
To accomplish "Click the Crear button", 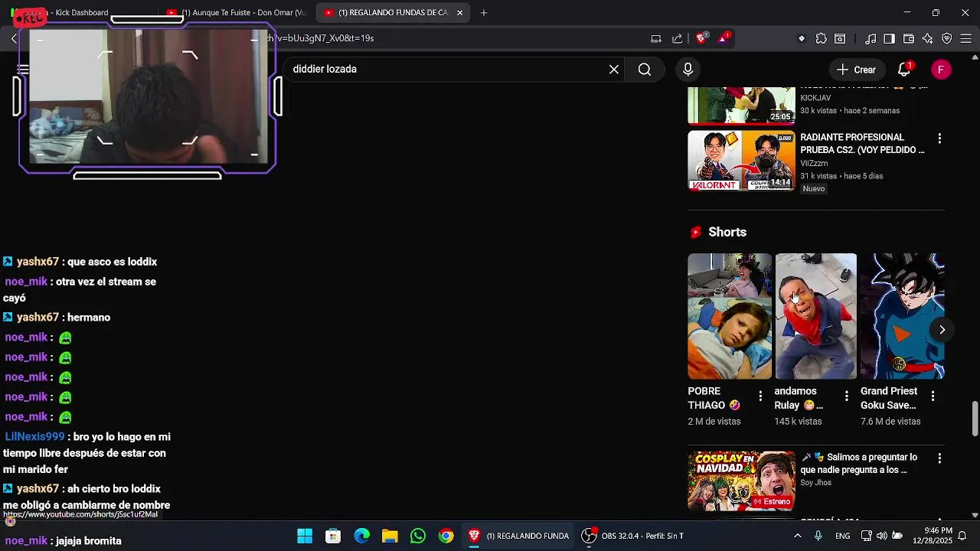I will (856, 70).
